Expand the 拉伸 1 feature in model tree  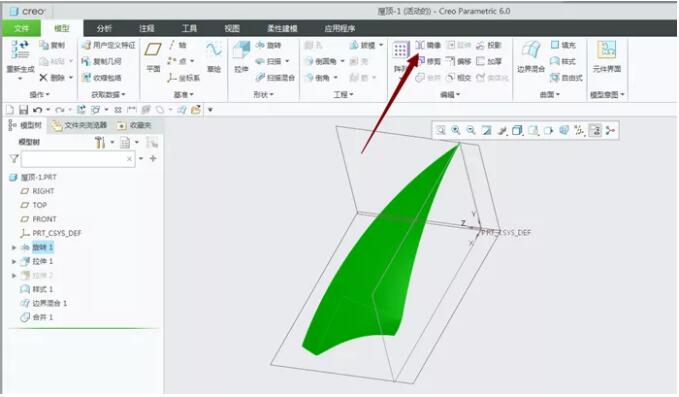pos(14,261)
